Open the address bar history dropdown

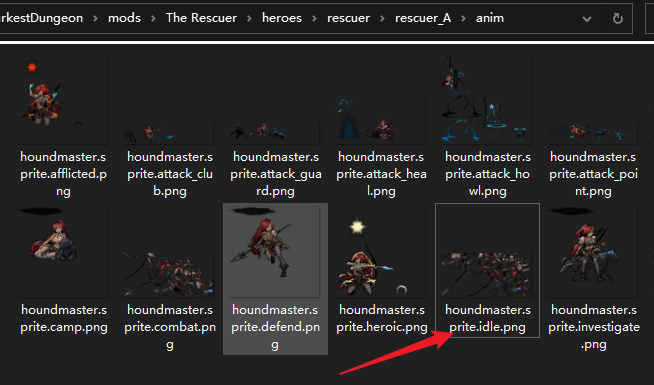coord(587,19)
